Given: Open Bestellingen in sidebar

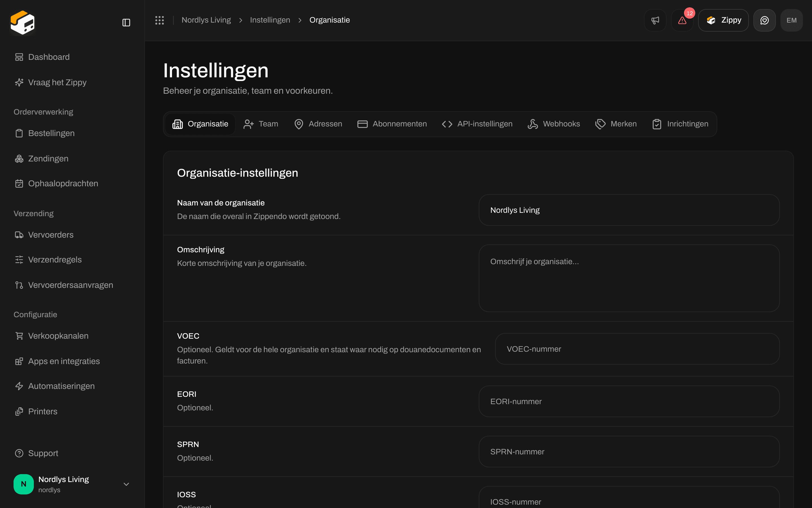Looking at the screenshot, I should pos(72,133).
